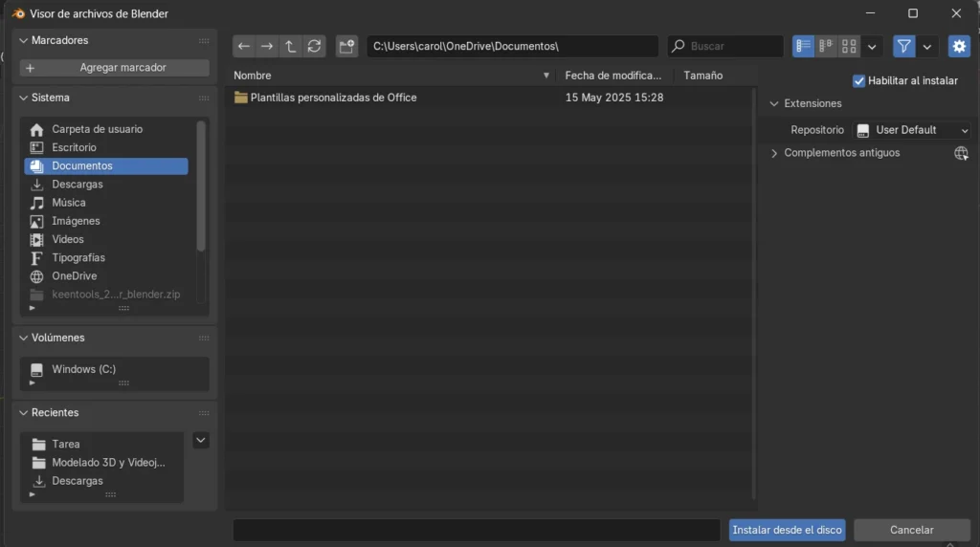Open Escritorio location

pos(106,147)
